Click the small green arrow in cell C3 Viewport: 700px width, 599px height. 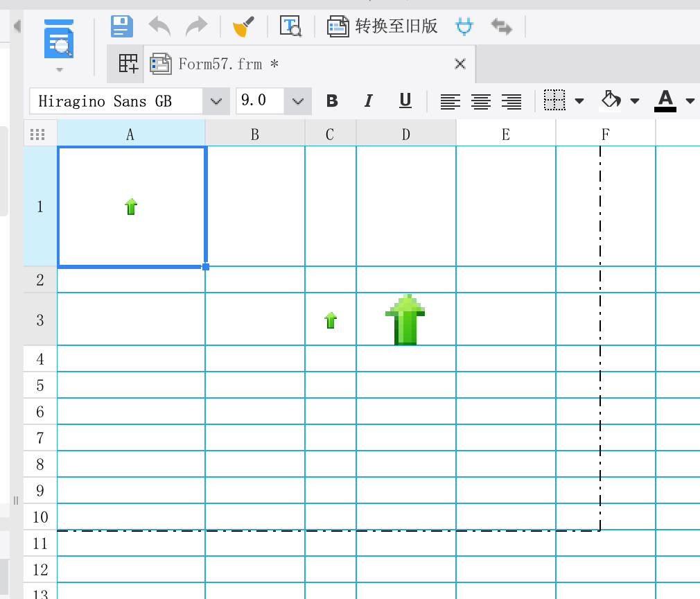(x=331, y=320)
